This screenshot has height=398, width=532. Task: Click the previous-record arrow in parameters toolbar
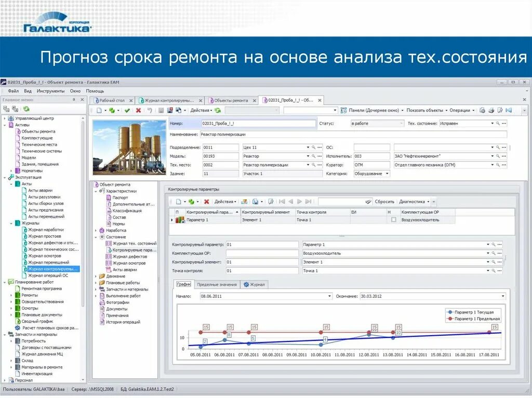click(291, 202)
